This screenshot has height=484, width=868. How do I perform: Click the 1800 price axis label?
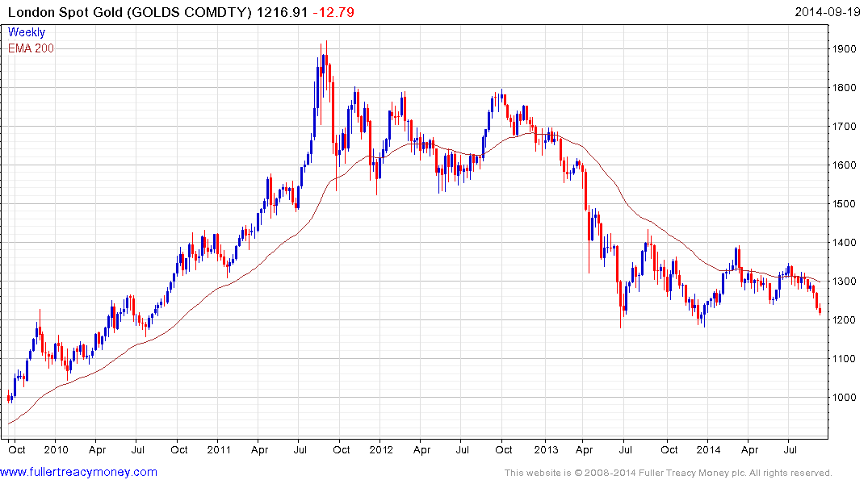(845, 87)
